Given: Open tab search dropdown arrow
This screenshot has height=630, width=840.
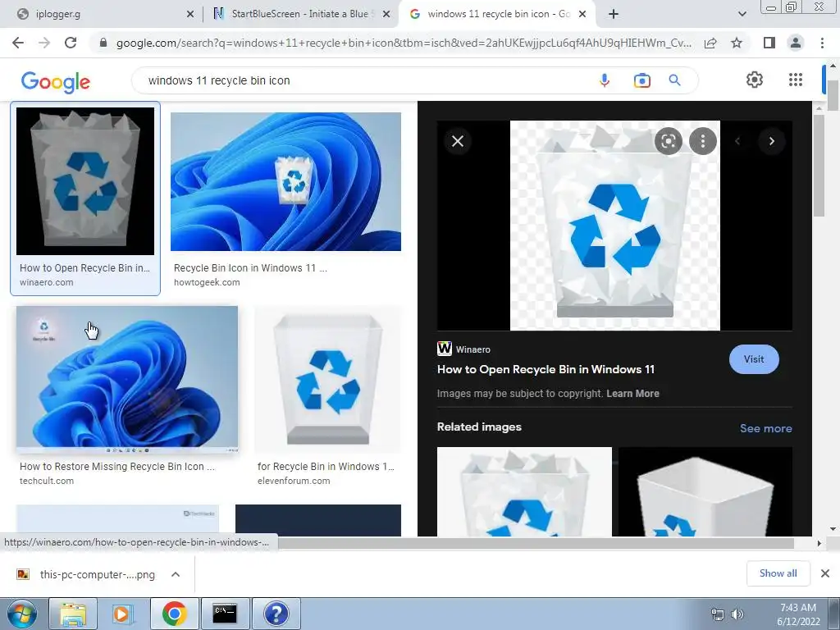Looking at the screenshot, I should [x=742, y=14].
